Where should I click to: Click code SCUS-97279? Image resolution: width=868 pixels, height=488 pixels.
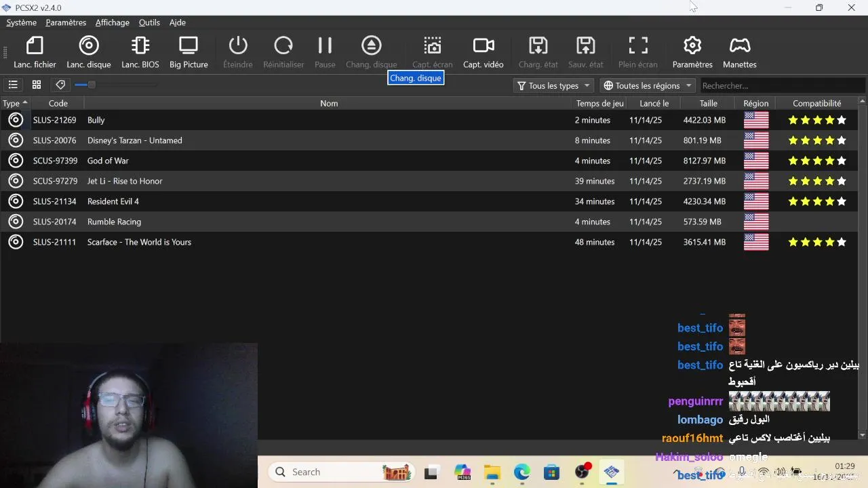click(x=55, y=181)
